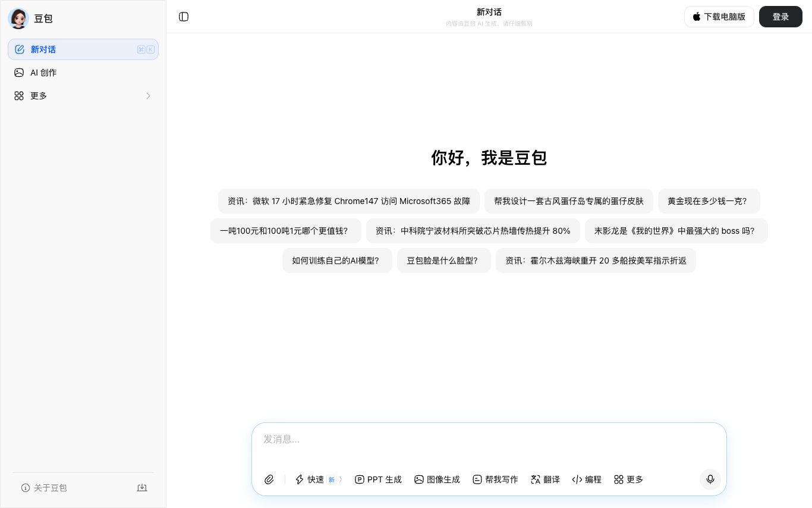
Task: Open the 翻译 translate tool
Action: point(545,479)
